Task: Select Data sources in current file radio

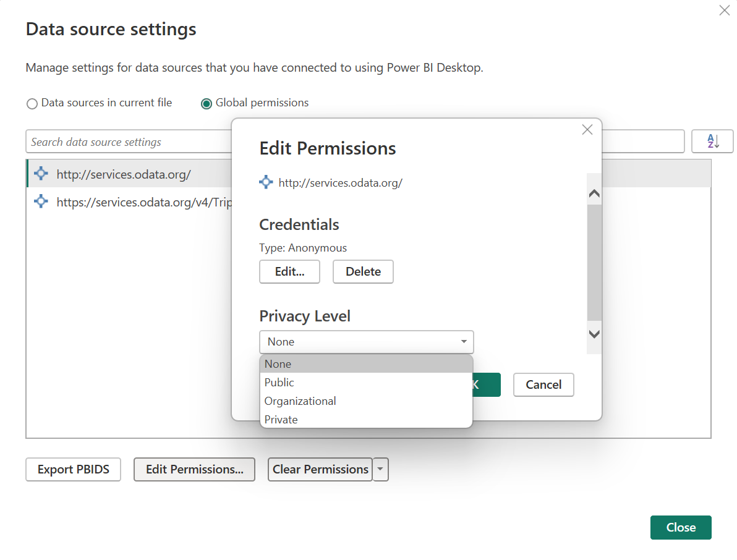Action: click(x=32, y=103)
